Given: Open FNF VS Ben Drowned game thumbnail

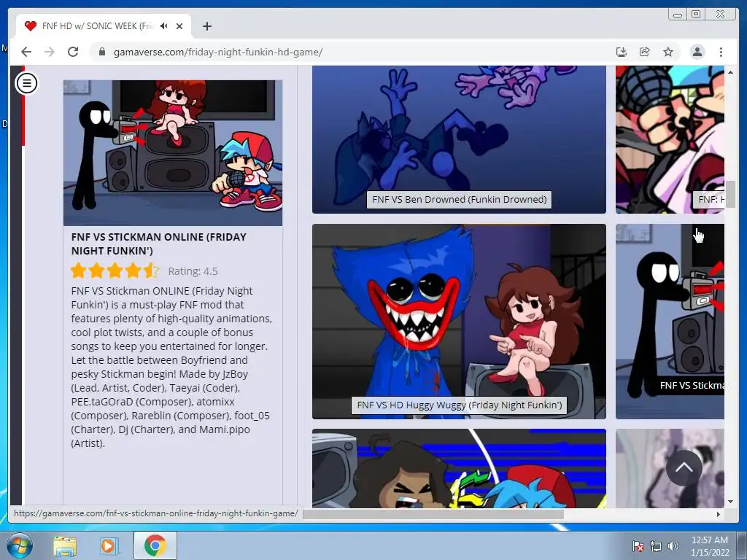Looking at the screenshot, I should [x=459, y=139].
